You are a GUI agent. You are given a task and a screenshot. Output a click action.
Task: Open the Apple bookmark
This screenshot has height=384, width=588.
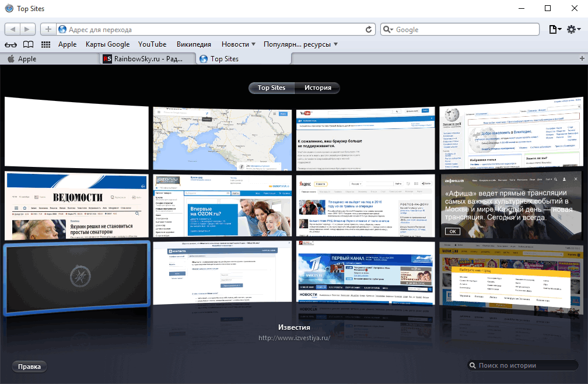pyautogui.click(x=67, y=44)
